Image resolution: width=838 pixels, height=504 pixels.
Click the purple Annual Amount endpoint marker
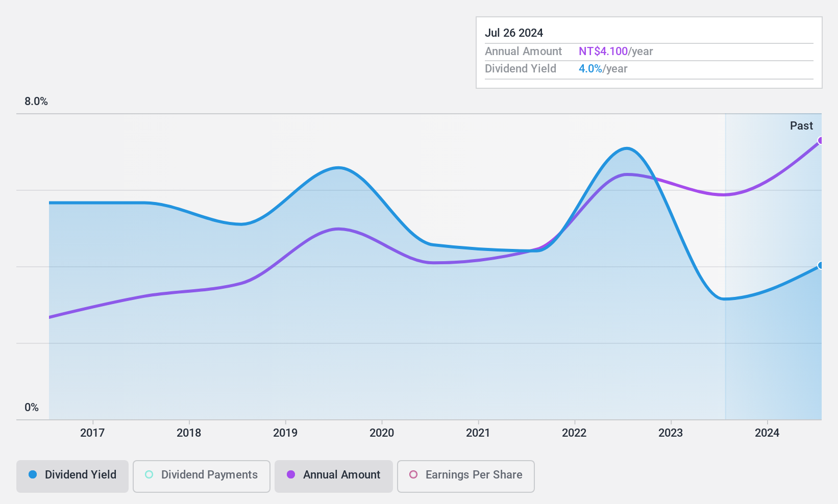(x=821, y=141)
